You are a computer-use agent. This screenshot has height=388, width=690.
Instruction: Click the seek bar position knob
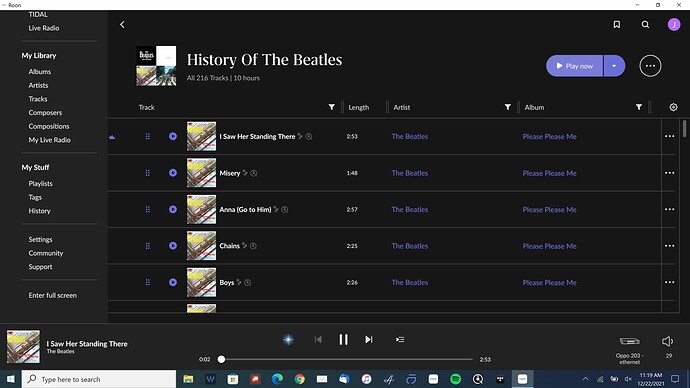click(x=221, y=359)
